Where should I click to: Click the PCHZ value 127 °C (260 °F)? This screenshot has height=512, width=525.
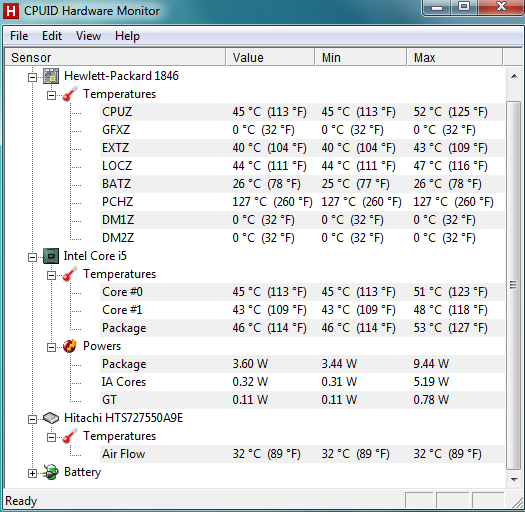[272, 202]
